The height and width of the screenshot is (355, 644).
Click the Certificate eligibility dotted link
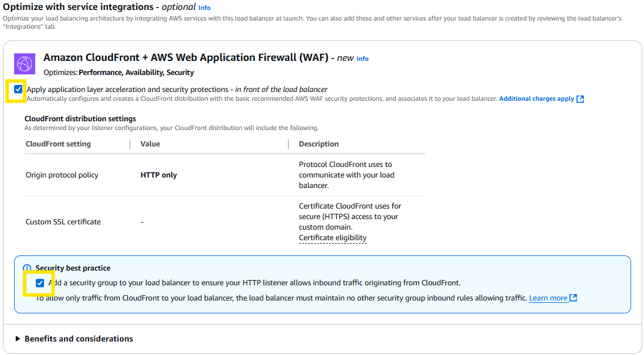coord(333,238)
